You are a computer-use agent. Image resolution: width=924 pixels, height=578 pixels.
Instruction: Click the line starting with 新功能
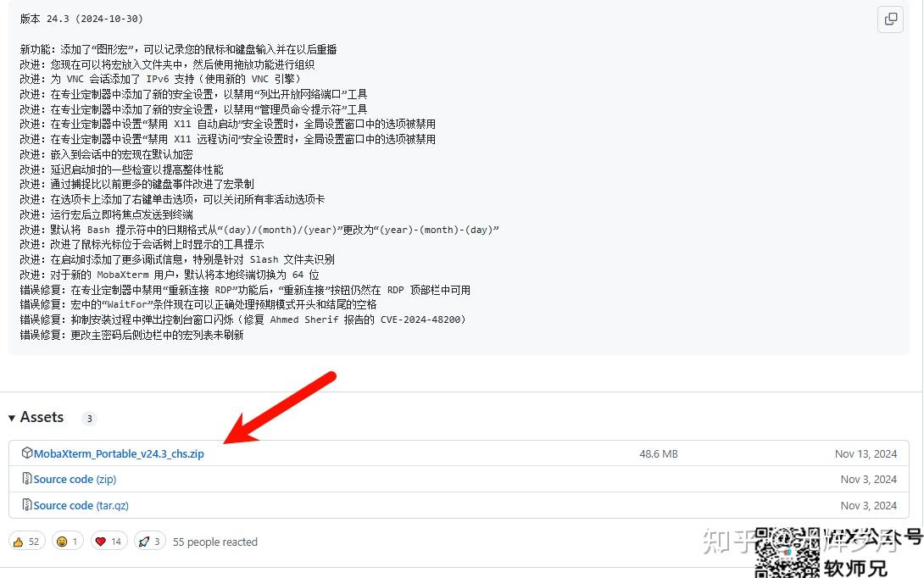click(x=179, y=49)
